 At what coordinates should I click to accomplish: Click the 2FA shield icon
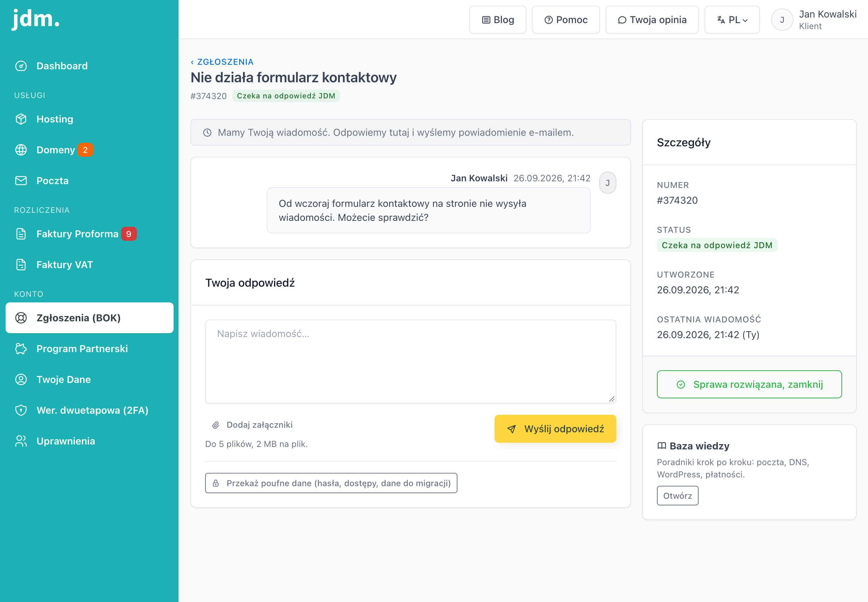(21, 411)
